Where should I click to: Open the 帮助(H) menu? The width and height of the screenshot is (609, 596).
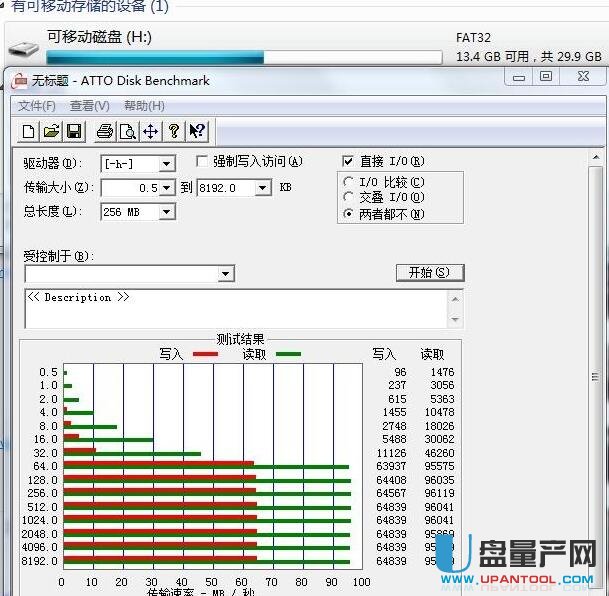(144, 106)
